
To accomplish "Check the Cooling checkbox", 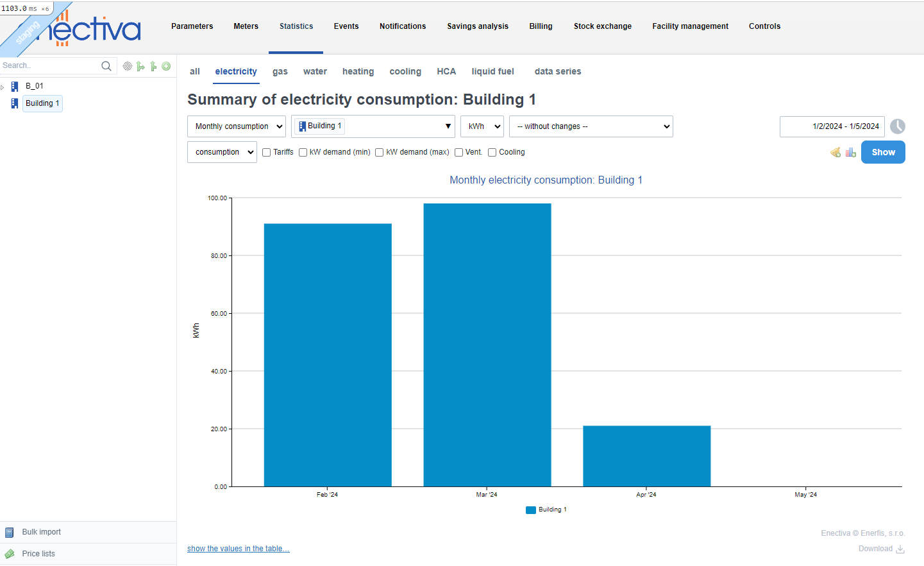I will point(492,153).
